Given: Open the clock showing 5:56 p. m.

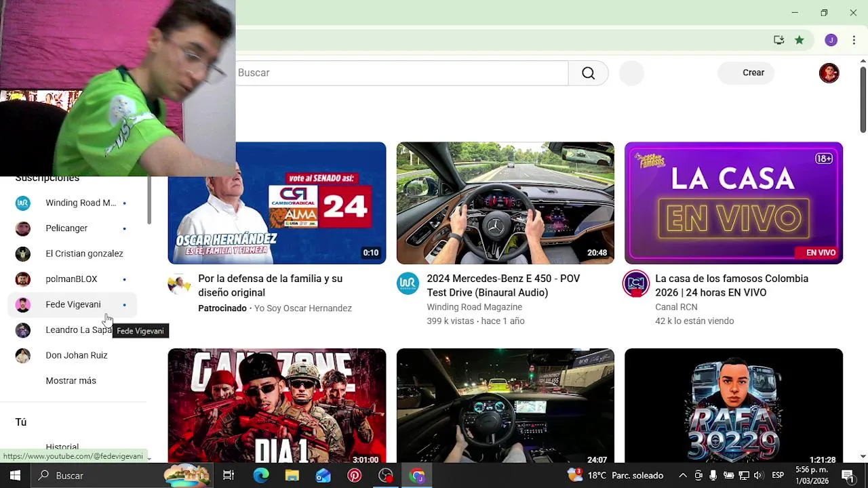Looking at the screenshot, I should pos(812,476).
